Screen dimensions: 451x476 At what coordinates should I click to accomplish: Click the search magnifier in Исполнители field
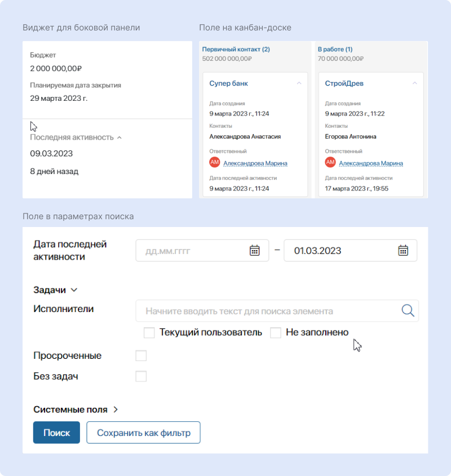pyautogui.click(x=408, y=310)
